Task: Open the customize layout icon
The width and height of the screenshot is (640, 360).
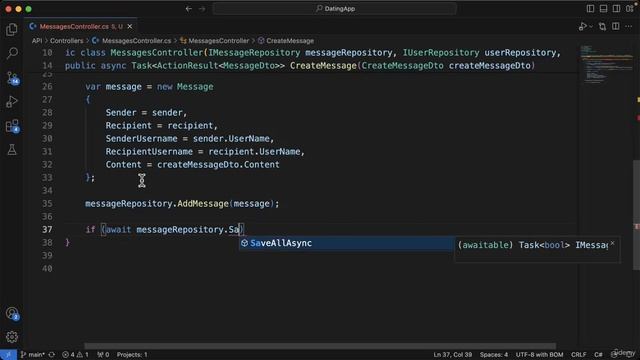Action: pyautogui.click(x=630, y=9)
